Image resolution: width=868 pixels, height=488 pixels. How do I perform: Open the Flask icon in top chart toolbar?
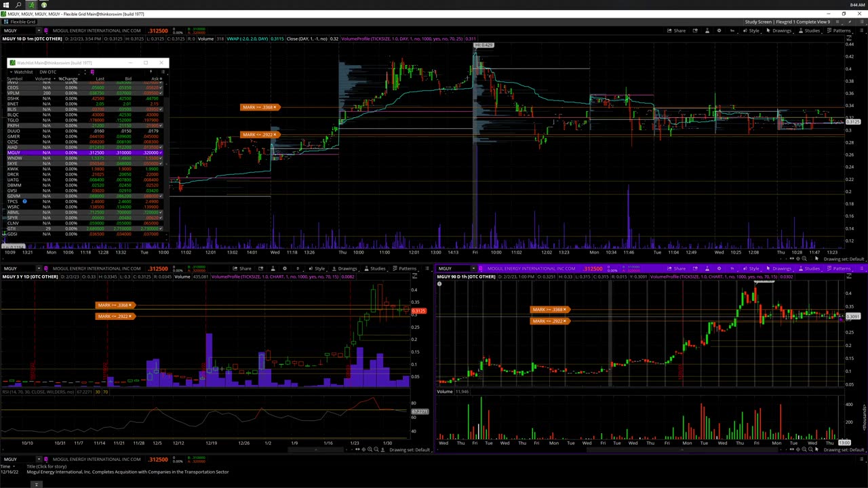point(707,30)
